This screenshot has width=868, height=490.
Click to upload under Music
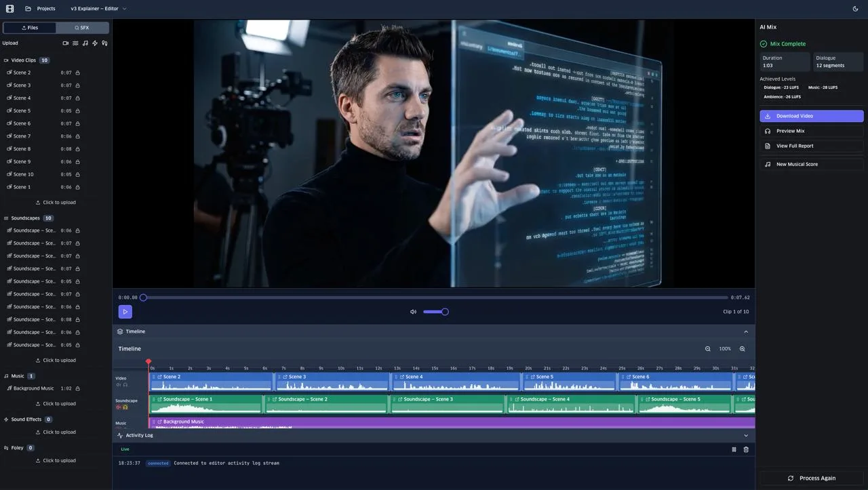pyautogui.click(x=56, y=404)
